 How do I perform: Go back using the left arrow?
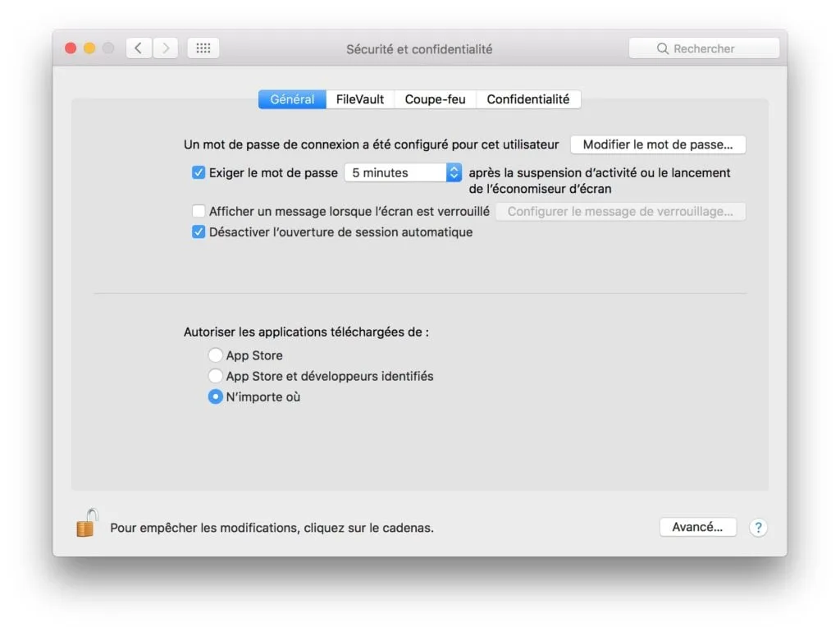pos(138,48)
